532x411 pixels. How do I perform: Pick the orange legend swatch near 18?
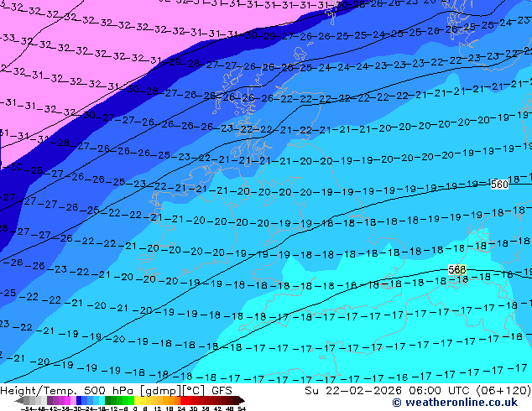click(x=171, y=400)
